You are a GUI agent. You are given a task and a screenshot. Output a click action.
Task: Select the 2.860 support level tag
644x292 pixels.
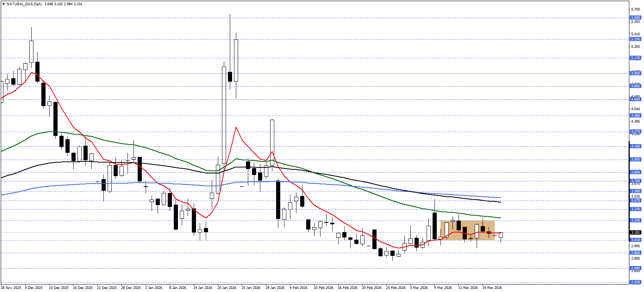tap(635, 253)
